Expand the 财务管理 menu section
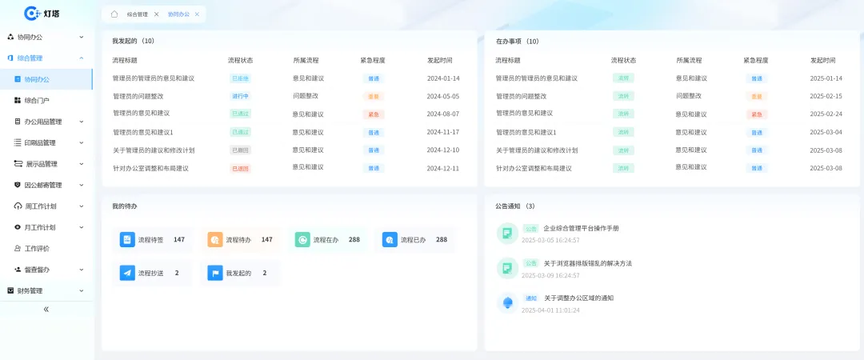Screen dimensions: 864x360 82,291
